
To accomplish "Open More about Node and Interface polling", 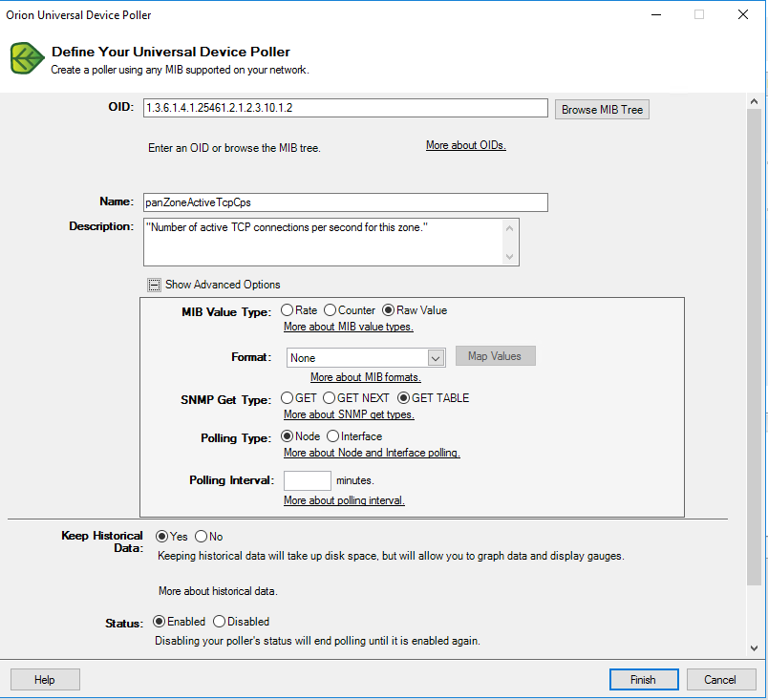I will 372,453.
